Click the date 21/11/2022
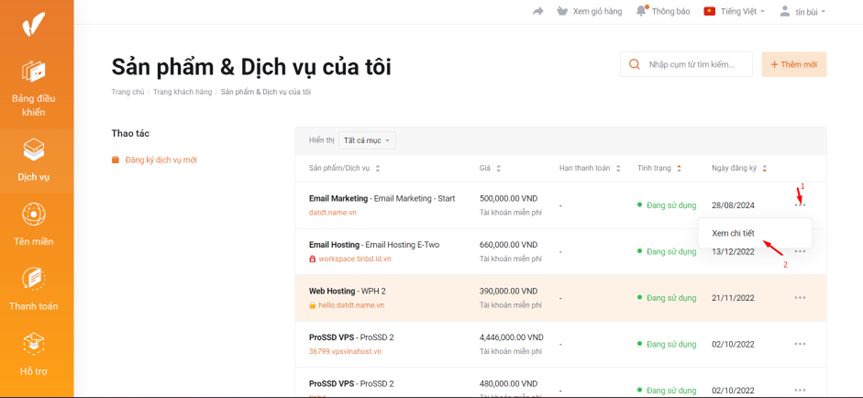Viewport: 863px width, 398px height. pyautogui.click(x=733, y=298)
